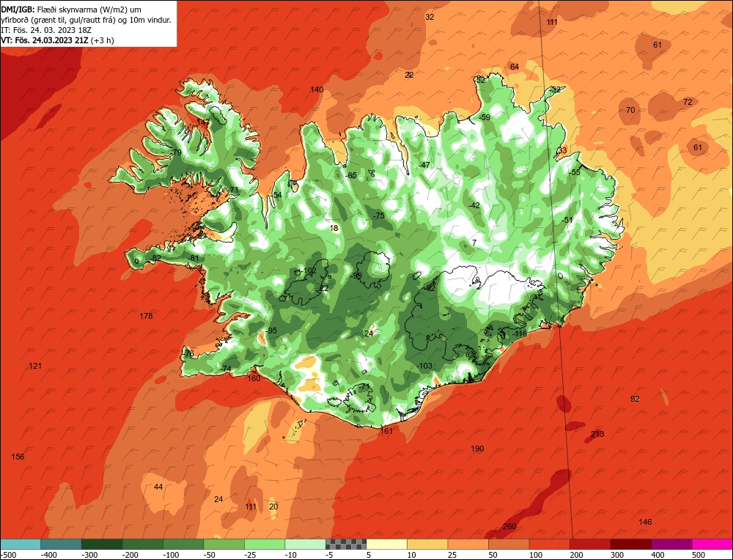The image size is (733, 560).
Task: Click the map value 20 near the bottom edge
Action: 273,506
